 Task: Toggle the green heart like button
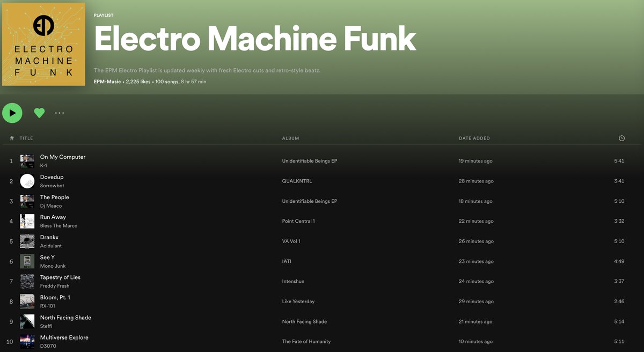39,113
